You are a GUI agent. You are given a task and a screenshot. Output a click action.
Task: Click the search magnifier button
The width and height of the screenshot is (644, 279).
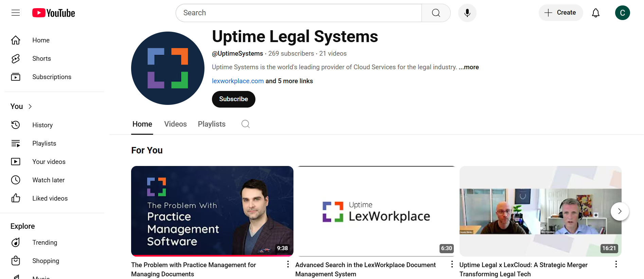436,13
